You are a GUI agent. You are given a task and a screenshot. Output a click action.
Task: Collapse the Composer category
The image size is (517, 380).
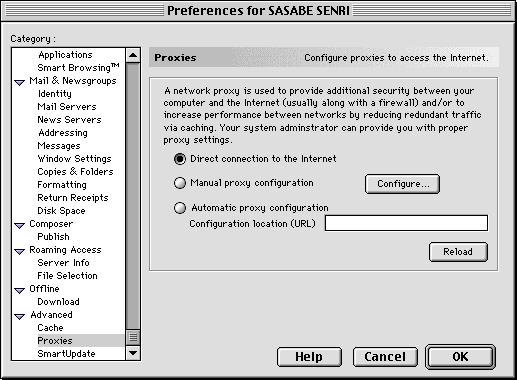tap(20, 225)
